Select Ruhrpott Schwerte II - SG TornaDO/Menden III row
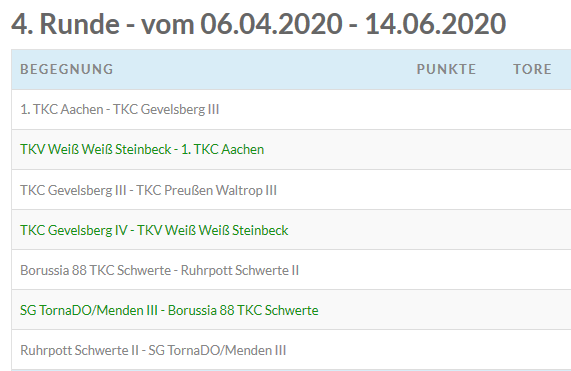This screenshot has width=571, height=371. pyautogui.click(x=291, y=350)
